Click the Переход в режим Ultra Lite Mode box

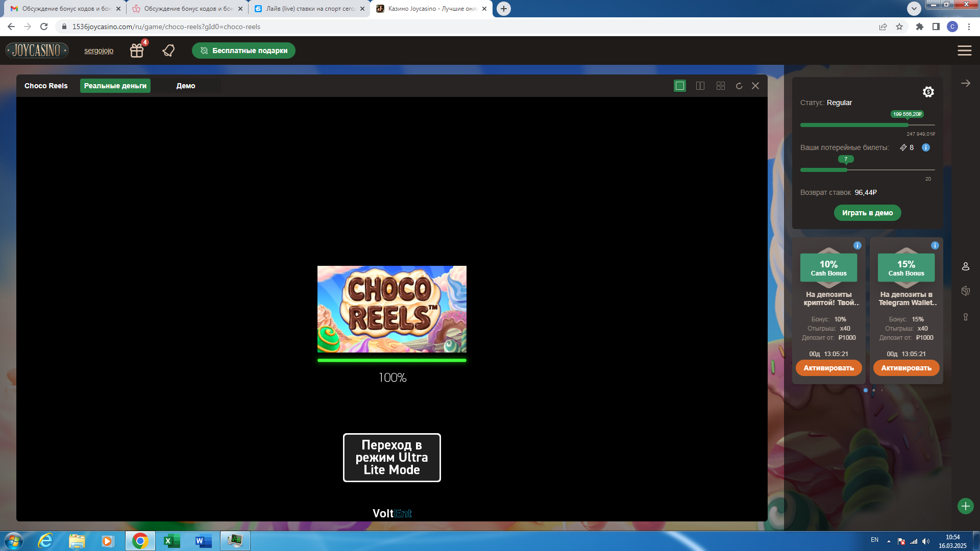(x=391, y=458)
